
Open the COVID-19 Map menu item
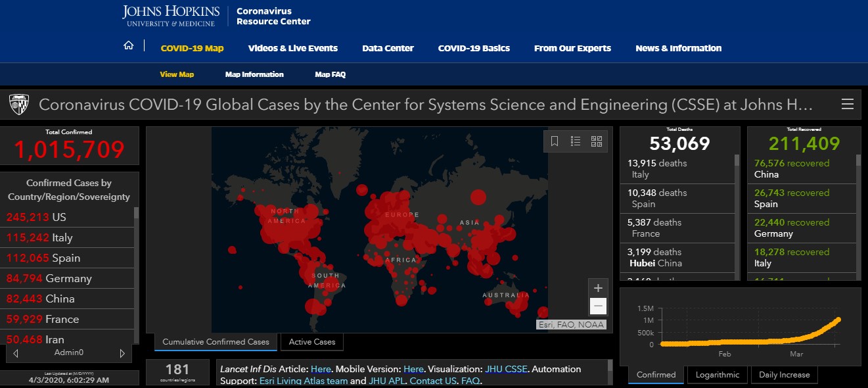click(x=192, y=48)
